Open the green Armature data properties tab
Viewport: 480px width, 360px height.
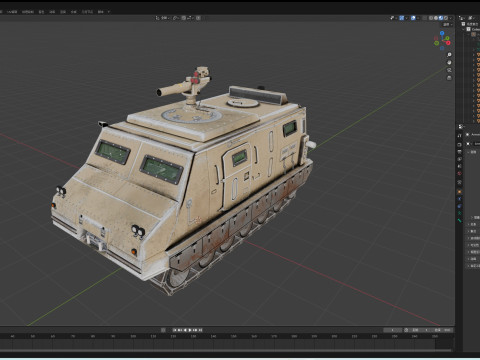[x=459, y=213]
